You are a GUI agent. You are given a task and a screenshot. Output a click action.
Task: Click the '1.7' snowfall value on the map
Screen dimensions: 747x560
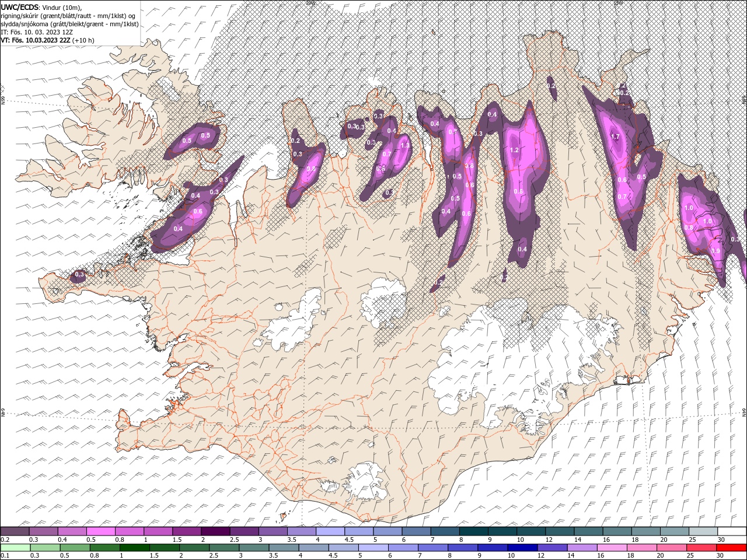[x=615, y=136]
